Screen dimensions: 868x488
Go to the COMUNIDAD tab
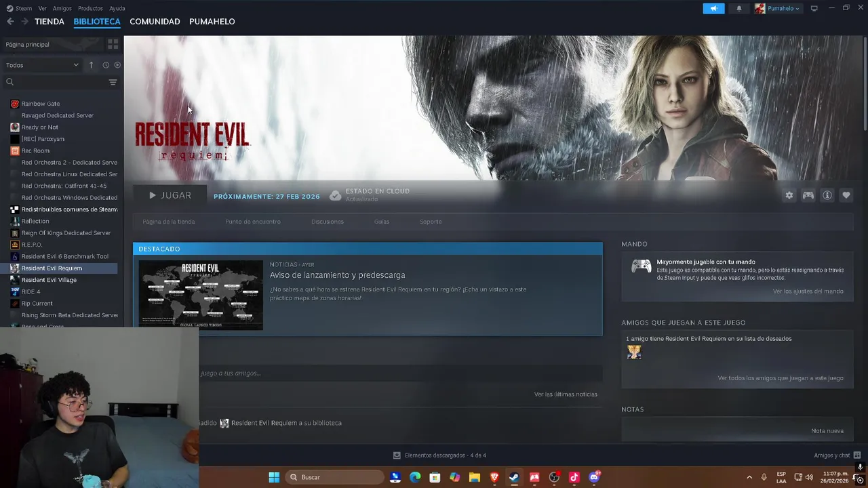[155, 22]
